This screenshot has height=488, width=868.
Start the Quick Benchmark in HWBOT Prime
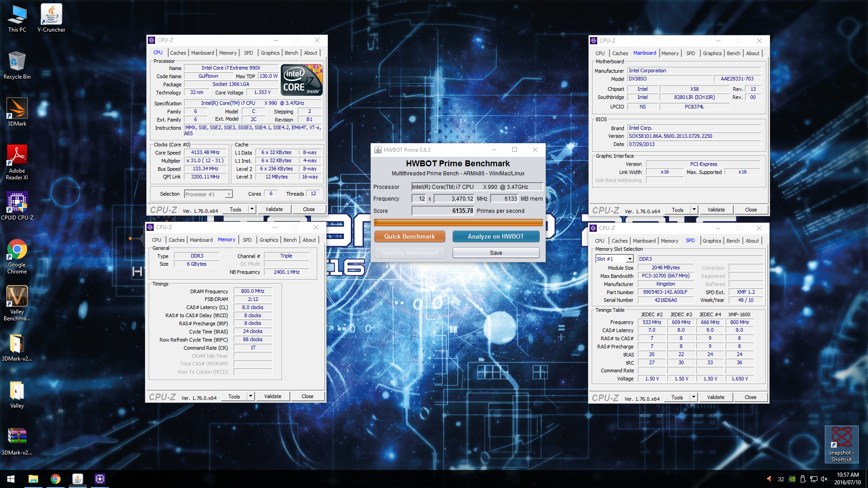click(410, 236)
